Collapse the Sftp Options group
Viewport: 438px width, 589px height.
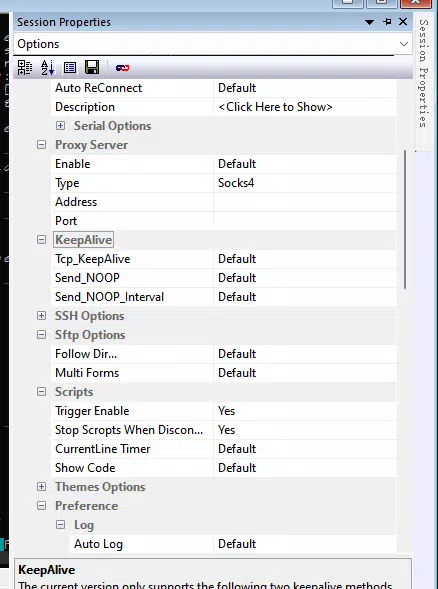point(41,335)
